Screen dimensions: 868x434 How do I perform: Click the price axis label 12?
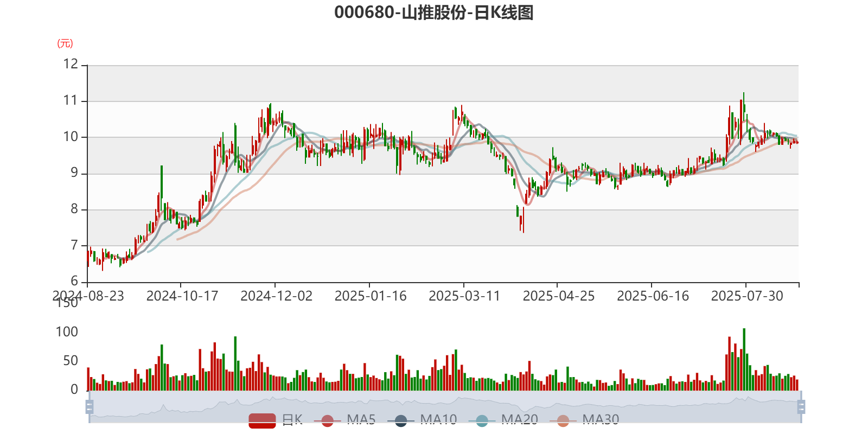71,64
